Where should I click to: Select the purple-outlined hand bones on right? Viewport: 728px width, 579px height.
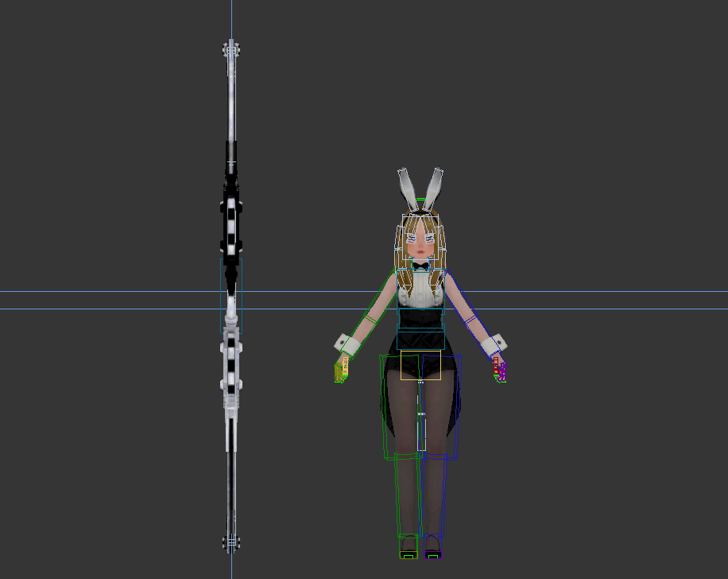499,371
